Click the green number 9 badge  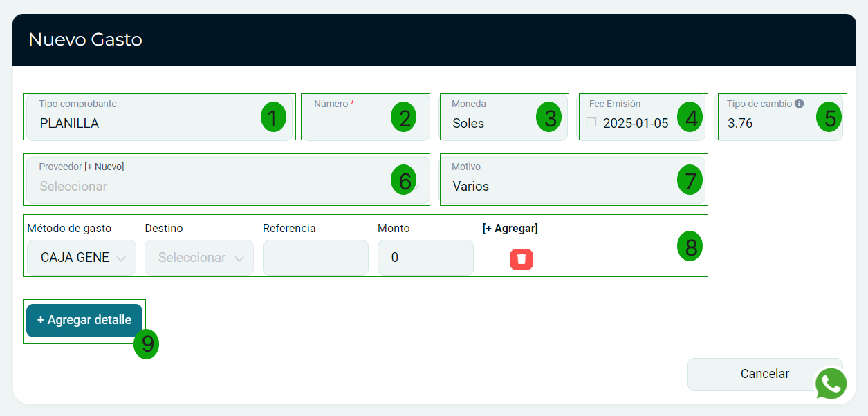point(147,344)
